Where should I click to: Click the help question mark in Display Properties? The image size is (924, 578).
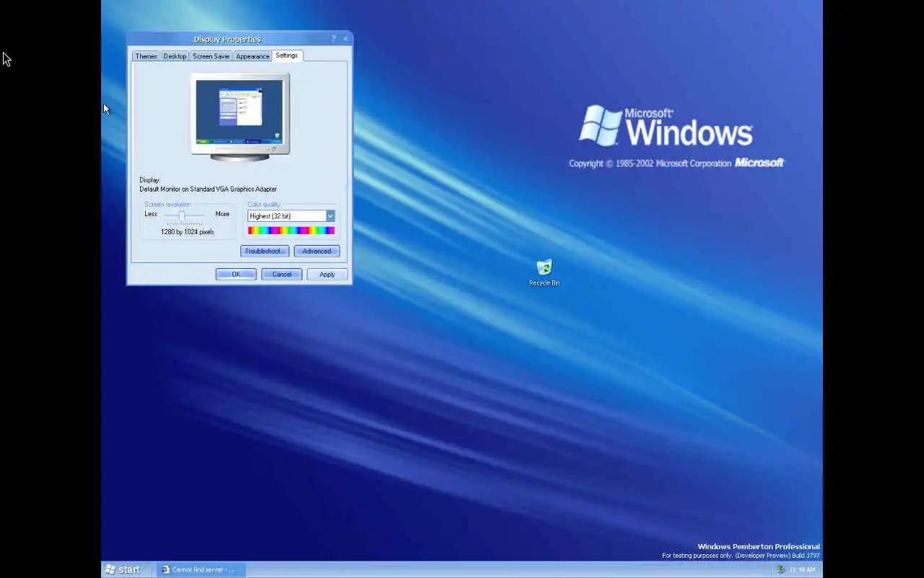[334, 39]
